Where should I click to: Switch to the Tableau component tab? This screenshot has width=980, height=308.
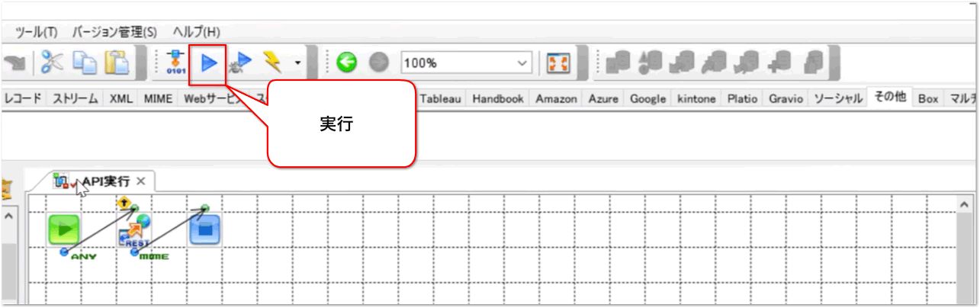pyautogui.click(x=441, y=98)
